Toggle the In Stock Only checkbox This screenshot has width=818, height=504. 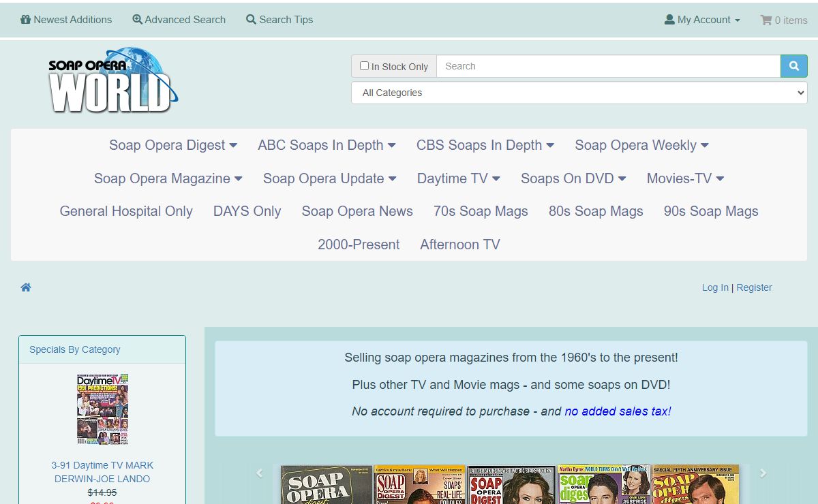tap(364, 66)
